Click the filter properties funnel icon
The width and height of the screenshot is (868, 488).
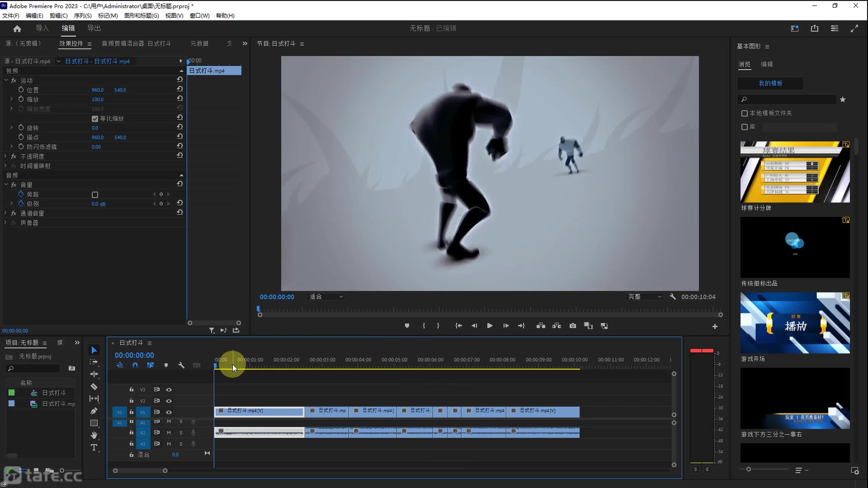click(212, 330)
